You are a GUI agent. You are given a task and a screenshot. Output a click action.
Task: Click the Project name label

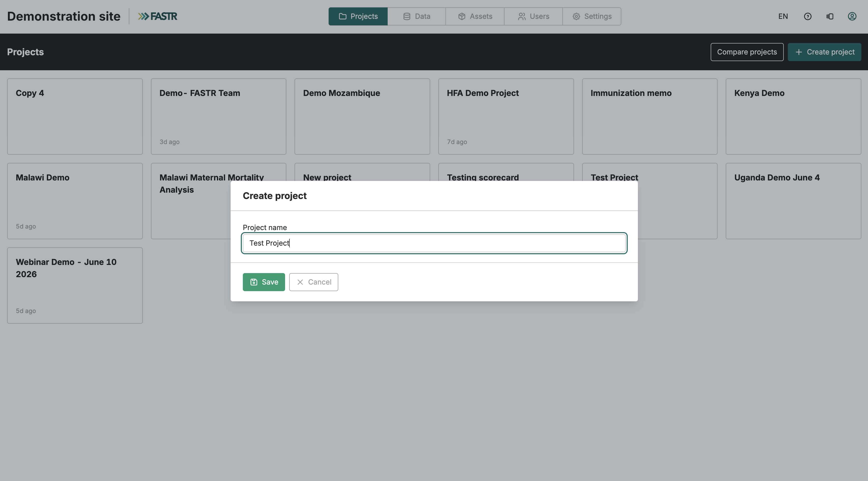pyautogui.click(x=264, y=227)
